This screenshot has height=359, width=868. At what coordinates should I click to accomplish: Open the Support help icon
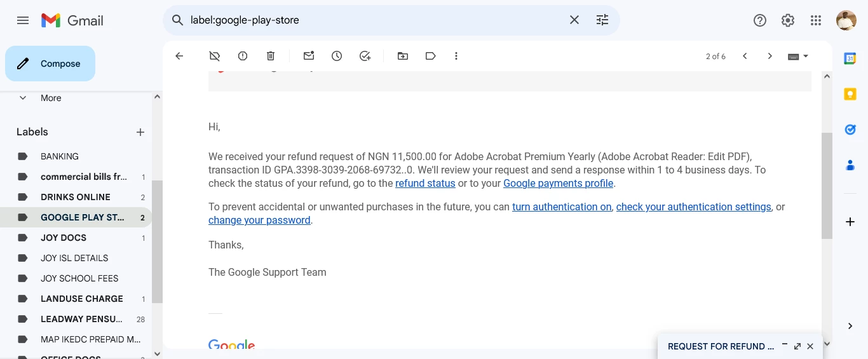(760, 20)
